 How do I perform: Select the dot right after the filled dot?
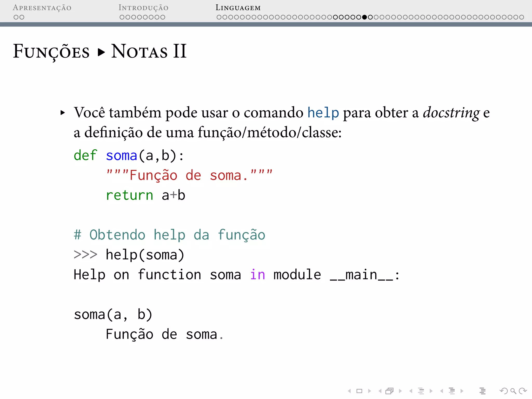point(370,17)
